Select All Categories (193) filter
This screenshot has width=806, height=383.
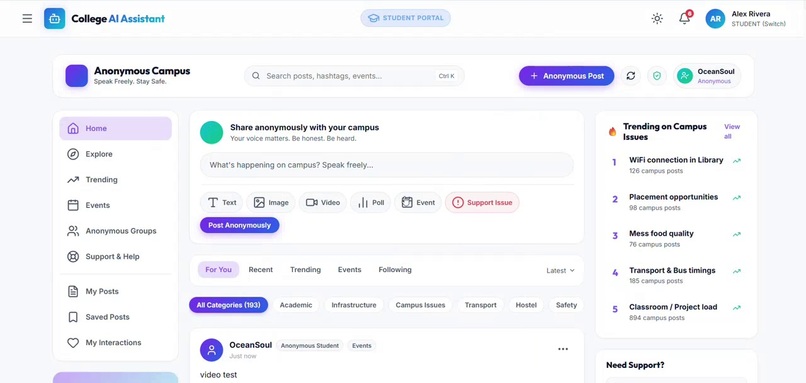click(x=228, y=305)
